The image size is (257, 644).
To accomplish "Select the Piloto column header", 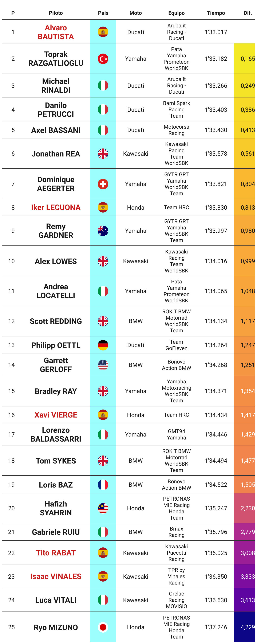I will [x=56, y=13].
